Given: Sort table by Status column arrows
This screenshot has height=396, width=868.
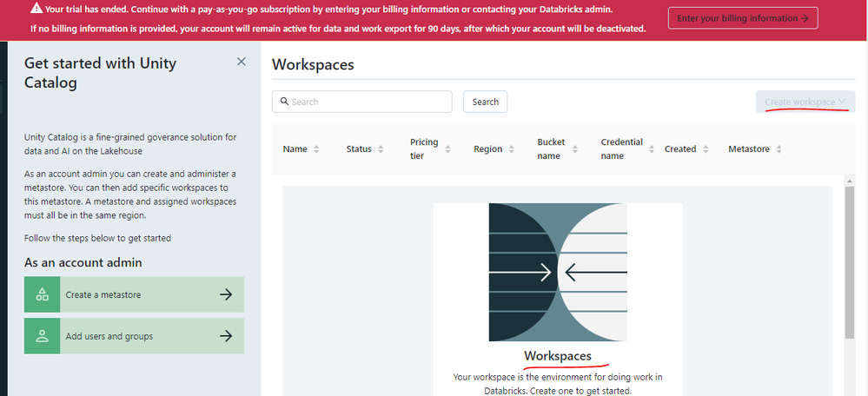Looking at the screenshot, I should 381,149.
